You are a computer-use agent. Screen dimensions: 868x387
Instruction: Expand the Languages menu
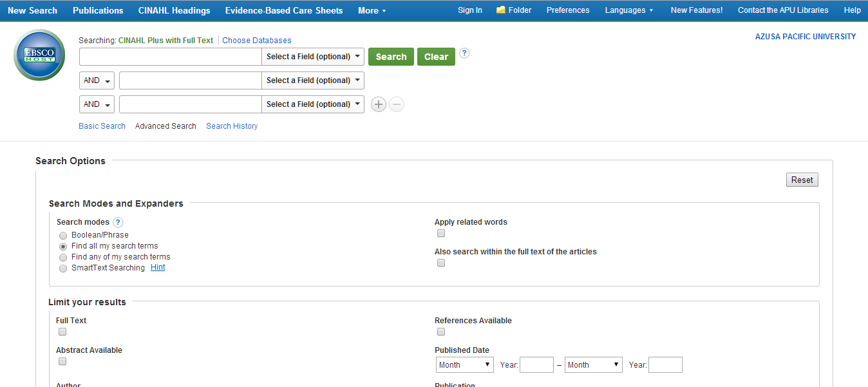click(629, 10)
